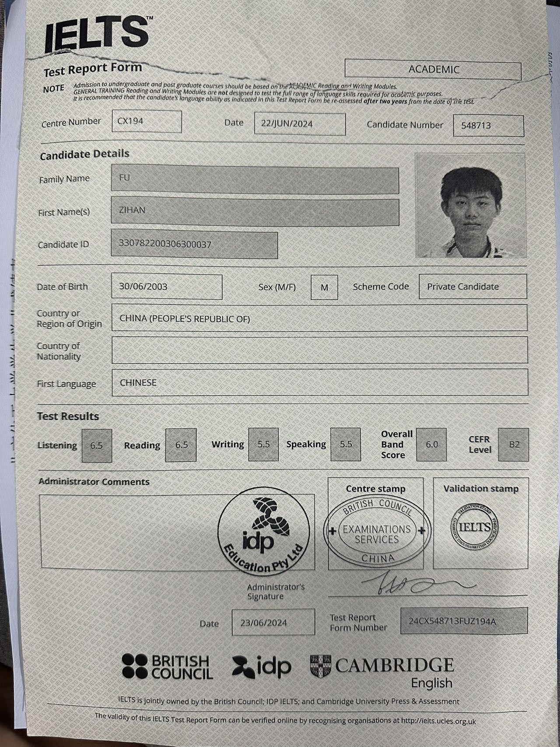Select the ACADEMIC module box

coord(433,70)
